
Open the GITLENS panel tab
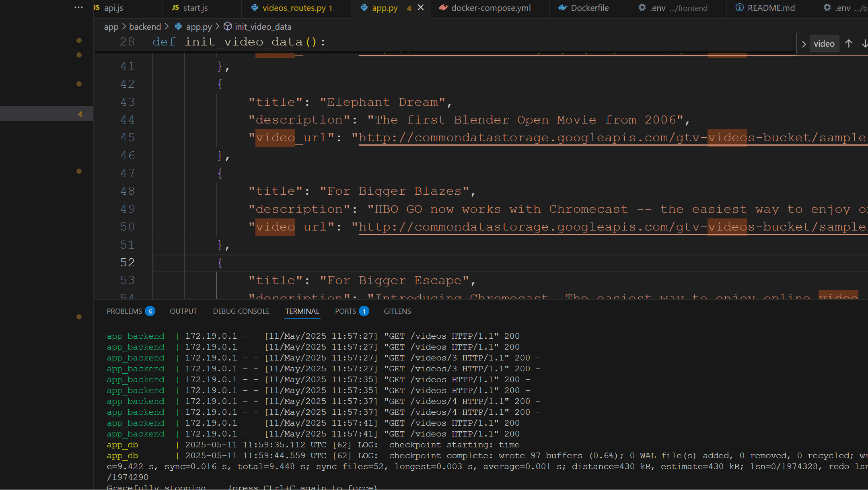(397, 311)
